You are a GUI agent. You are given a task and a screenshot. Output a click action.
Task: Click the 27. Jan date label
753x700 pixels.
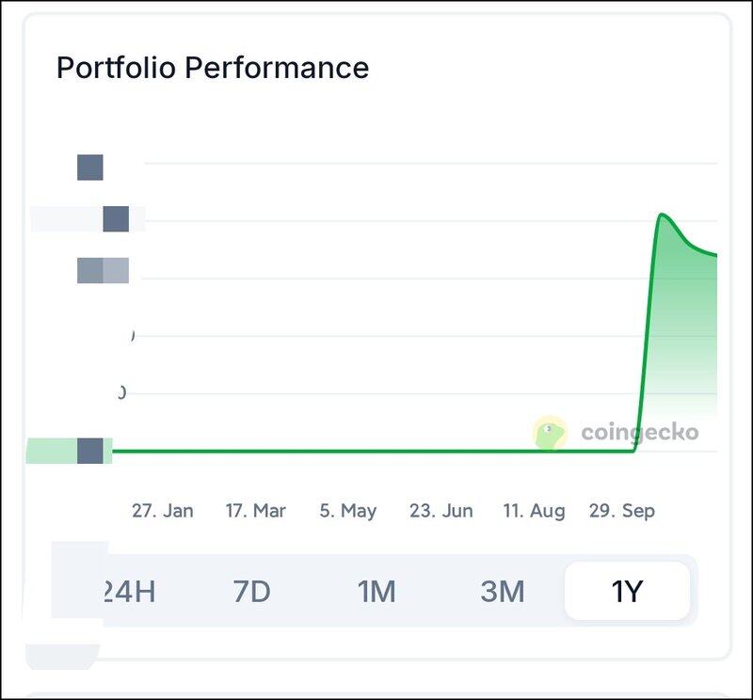(163, 511)
